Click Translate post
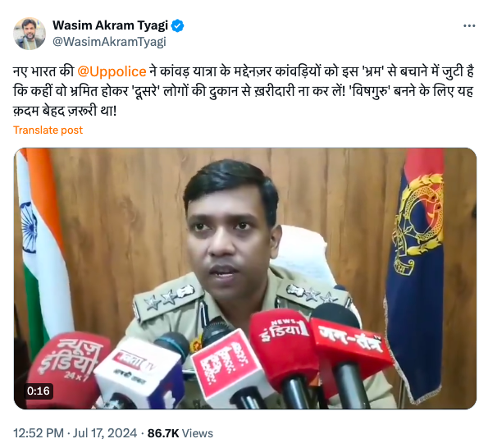488x448 pixels. 48,130
